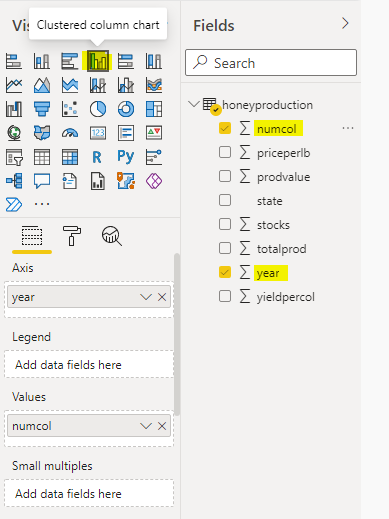This screenshot has width=389, height=519.
Task: Click Small multiples add data fields box
Action: point(89,493)
